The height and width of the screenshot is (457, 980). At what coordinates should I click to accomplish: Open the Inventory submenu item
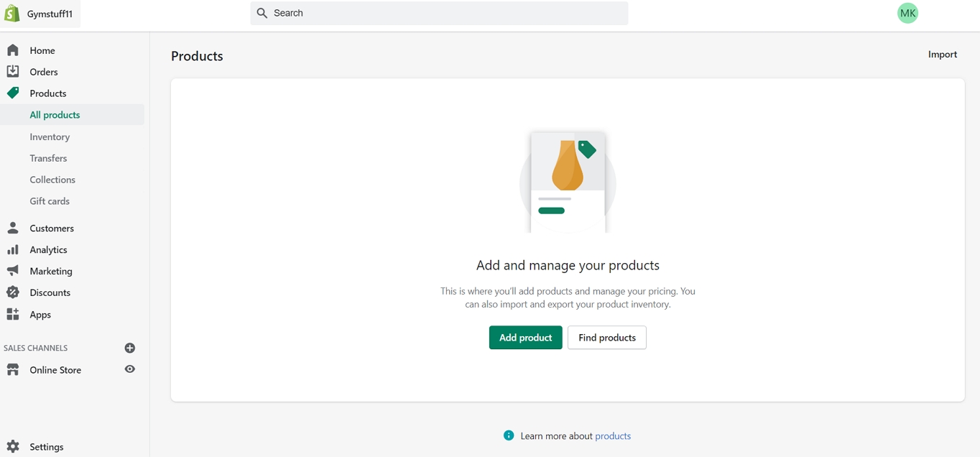[x=50, y=137]
